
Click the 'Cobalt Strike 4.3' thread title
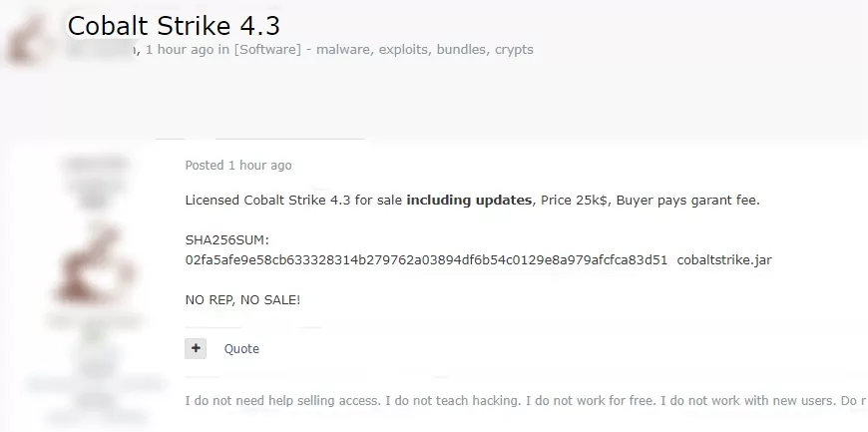coord(174,26)
